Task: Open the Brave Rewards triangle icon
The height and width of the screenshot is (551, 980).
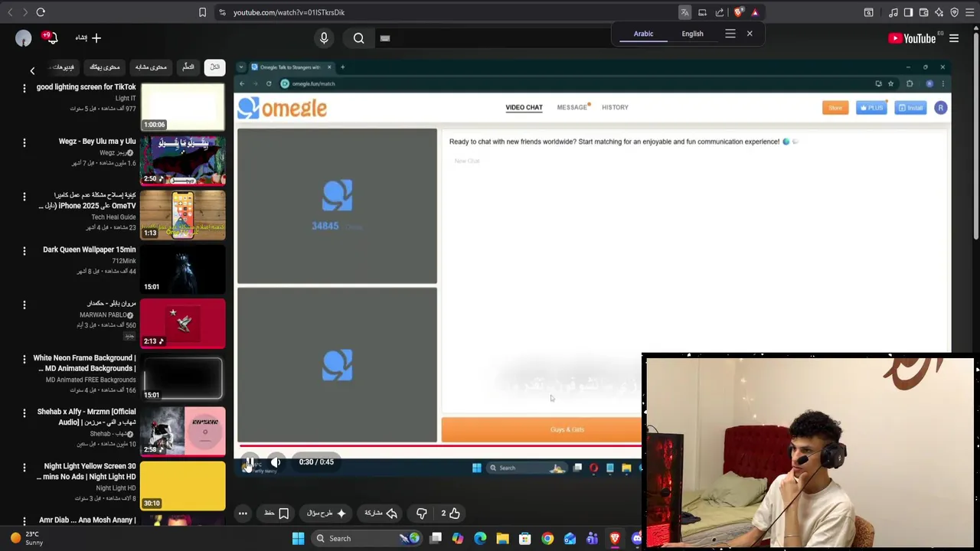Action: tap(755, 12)
